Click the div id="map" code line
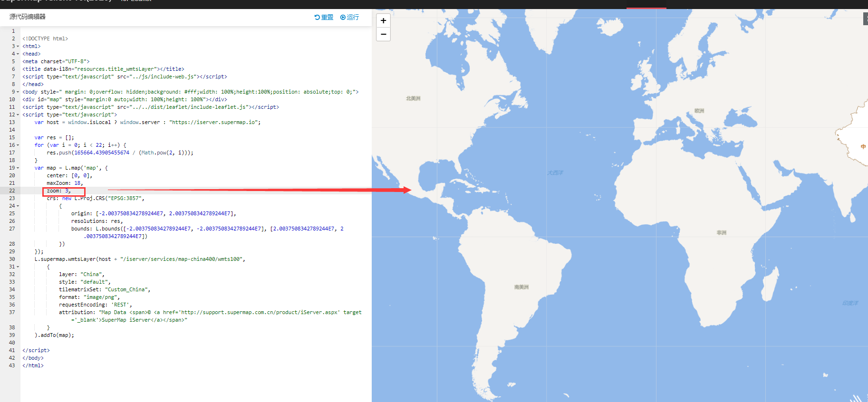The image size is (868, 402). click(125, 99)
